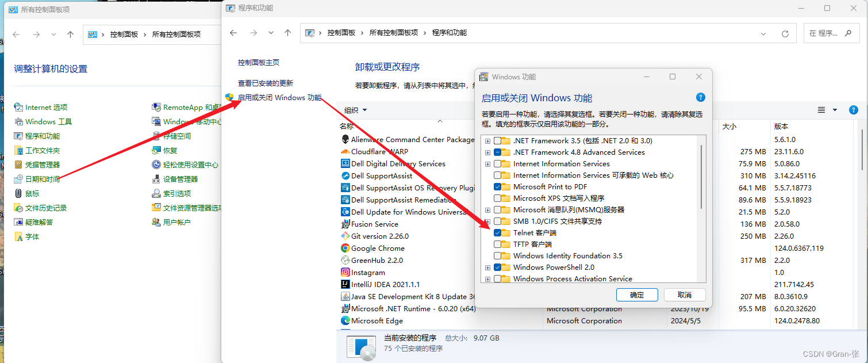Click the Mouse icon in Control Panel
This screenshot has height=363, width=868.
pyautogui.click(x=19, y=193)
